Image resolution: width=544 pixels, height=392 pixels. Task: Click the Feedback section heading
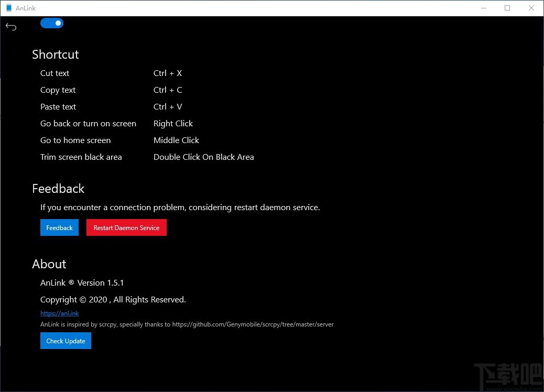(58, 189)
